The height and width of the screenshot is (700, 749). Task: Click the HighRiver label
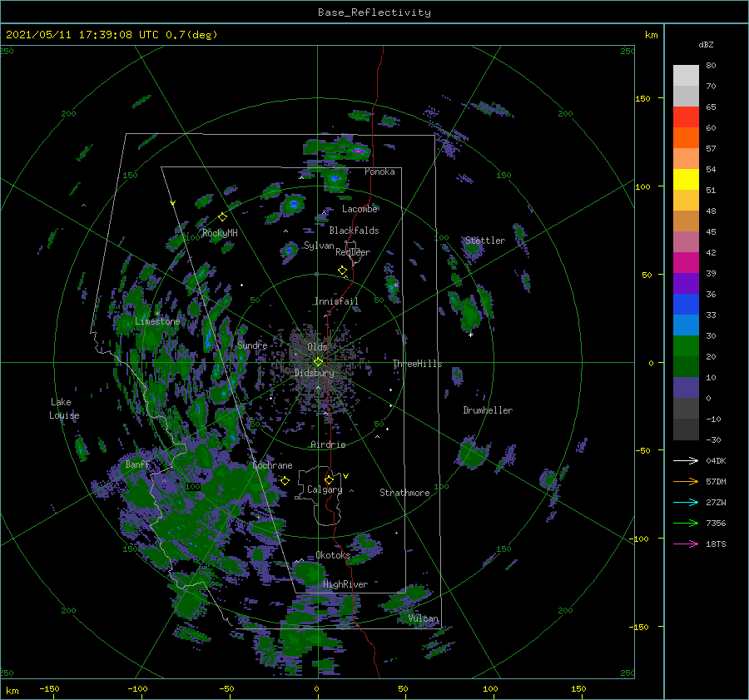click(x=345, y=584)
